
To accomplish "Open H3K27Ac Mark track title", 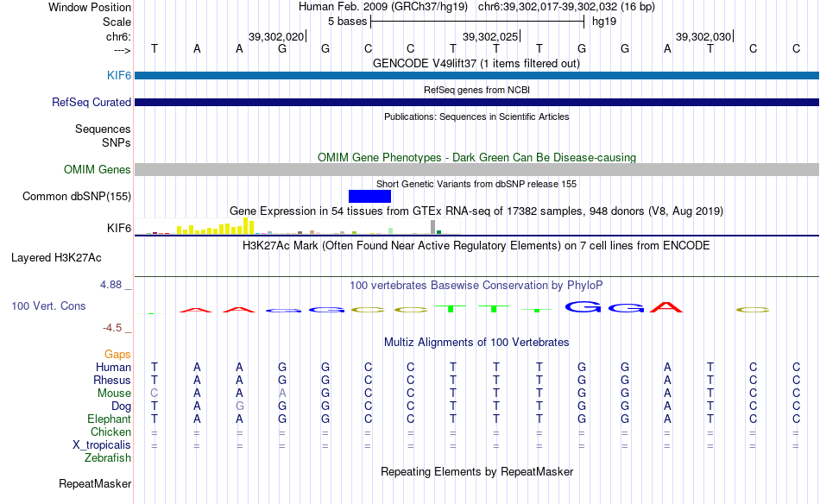I will coord(476,246).
